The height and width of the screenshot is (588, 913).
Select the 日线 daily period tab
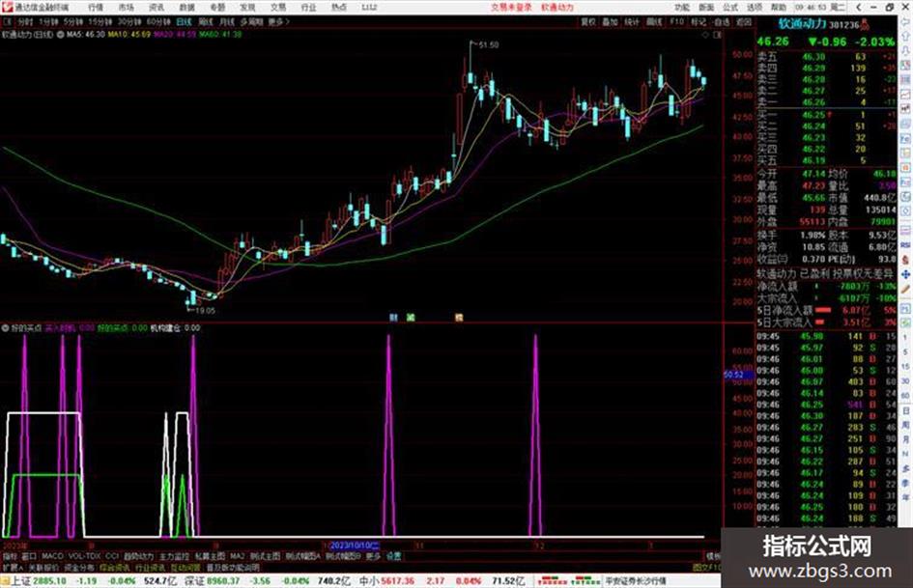(184, 21)
